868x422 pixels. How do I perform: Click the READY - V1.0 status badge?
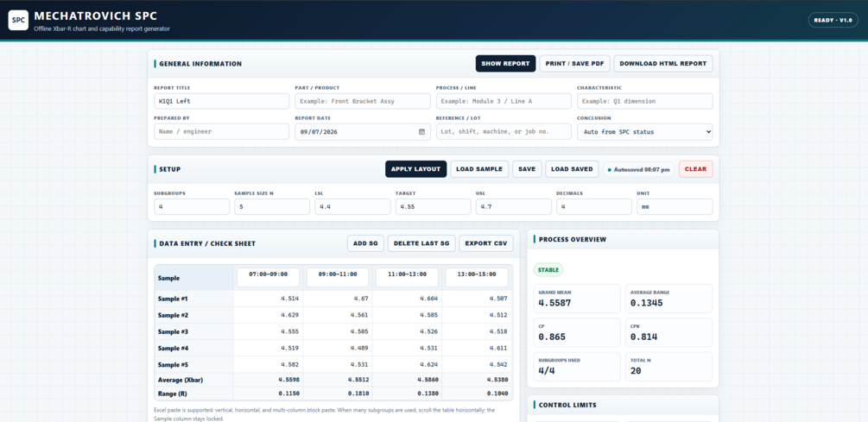833,20
